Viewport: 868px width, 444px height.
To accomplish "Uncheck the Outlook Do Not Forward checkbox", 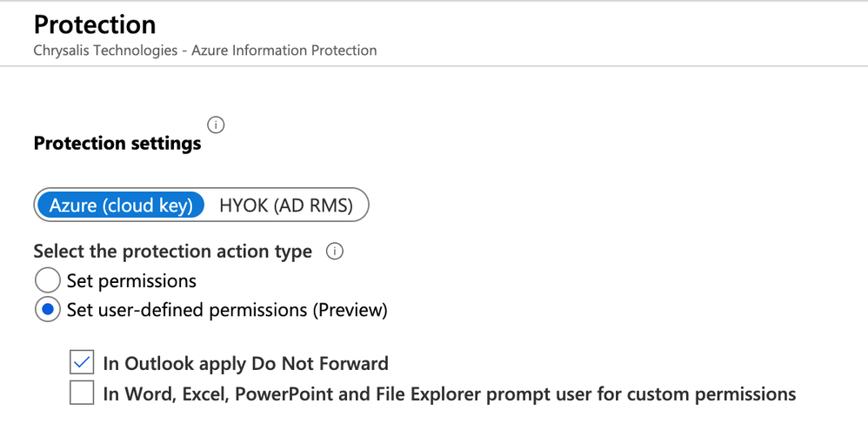I will click(83, 363).
